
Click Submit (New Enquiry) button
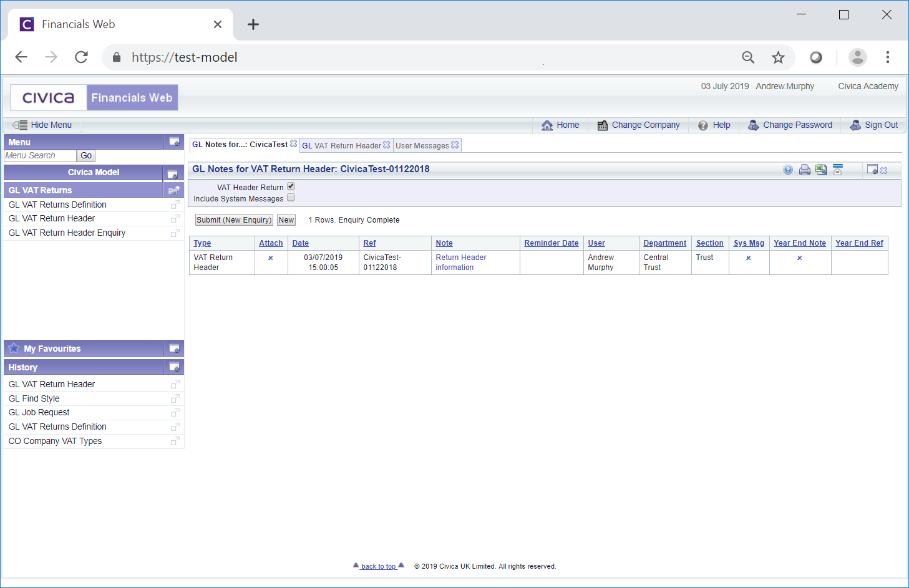234,220
